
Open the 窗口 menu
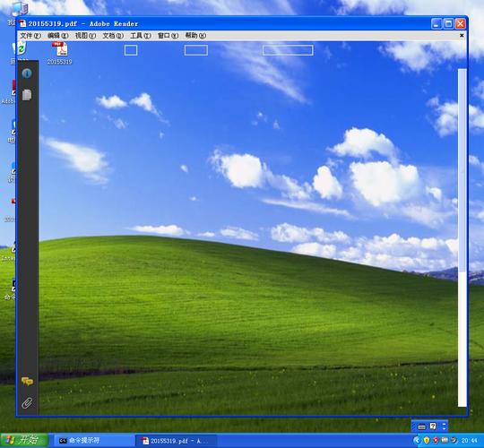[x=168, y=36]
